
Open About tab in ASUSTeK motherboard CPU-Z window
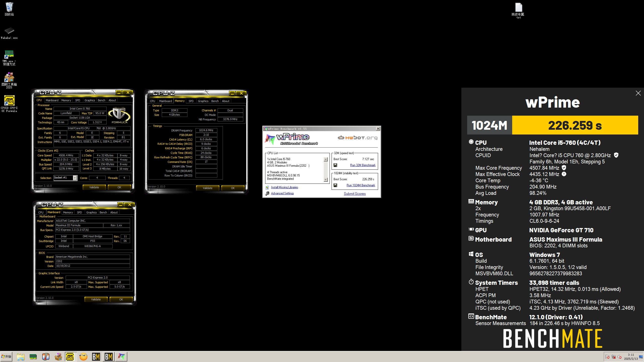114,212
